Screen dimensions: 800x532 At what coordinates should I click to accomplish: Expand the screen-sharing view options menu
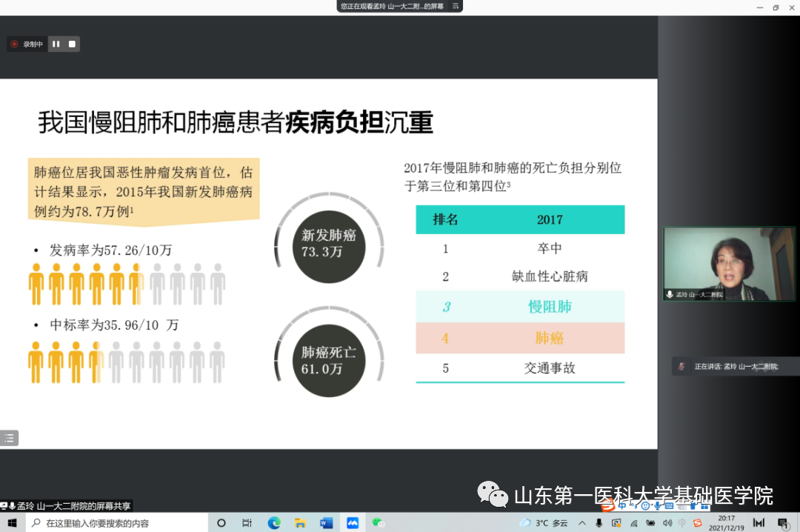456,6
